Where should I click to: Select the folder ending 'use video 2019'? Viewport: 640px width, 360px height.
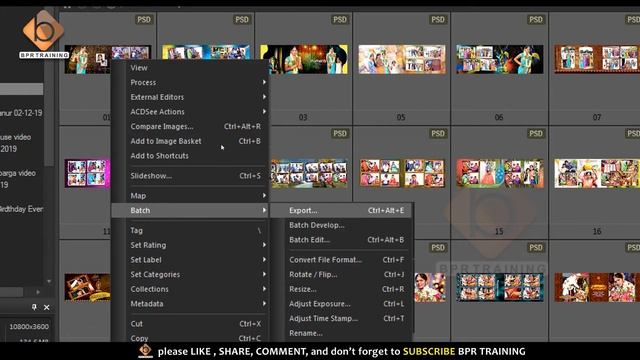point(16,143)
